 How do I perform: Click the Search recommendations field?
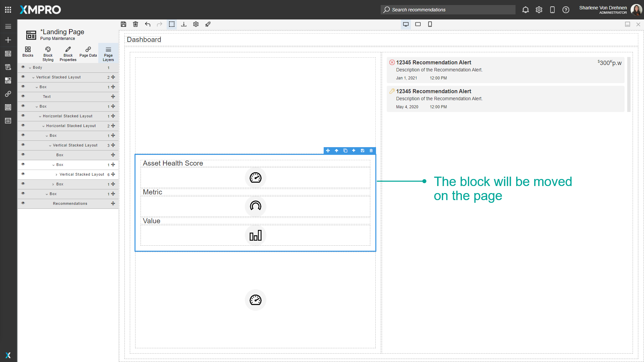click(x=448, y=10)
